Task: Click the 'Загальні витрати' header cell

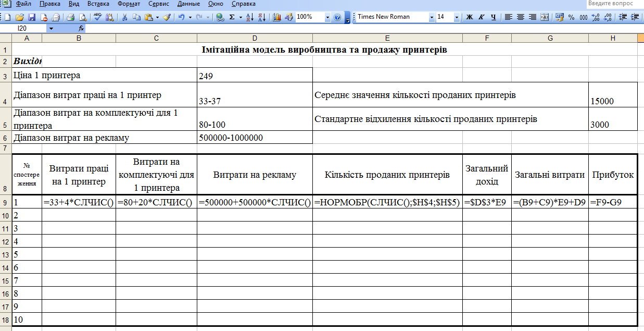Action: click(x=550, y=175)
